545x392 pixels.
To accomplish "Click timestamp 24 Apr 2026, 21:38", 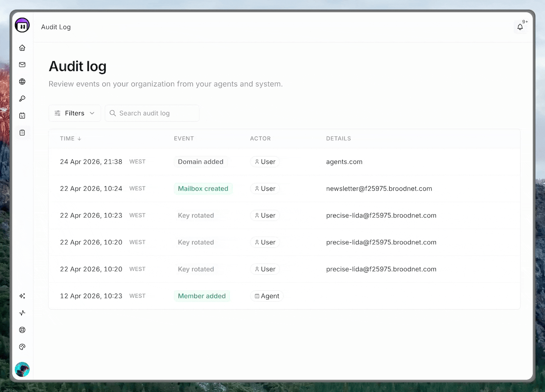I will (91, 162).
